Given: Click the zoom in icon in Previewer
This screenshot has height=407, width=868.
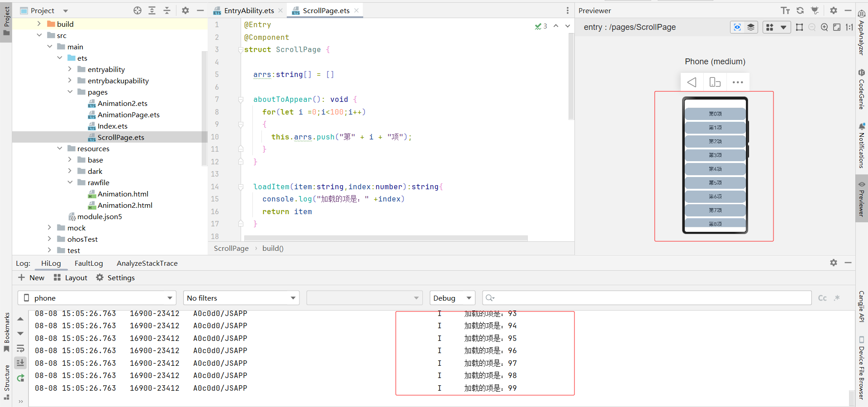Looking at the screenshot, I should point(825,27).
